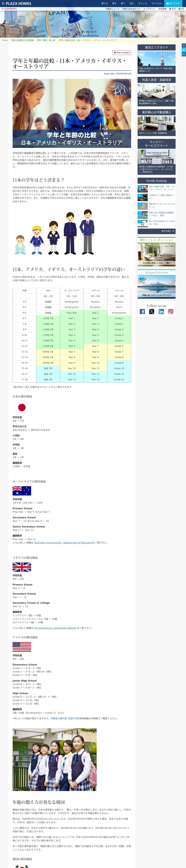The image size is (186, 868).
Task: Open the 買う menu item
Action: (123, 3)
